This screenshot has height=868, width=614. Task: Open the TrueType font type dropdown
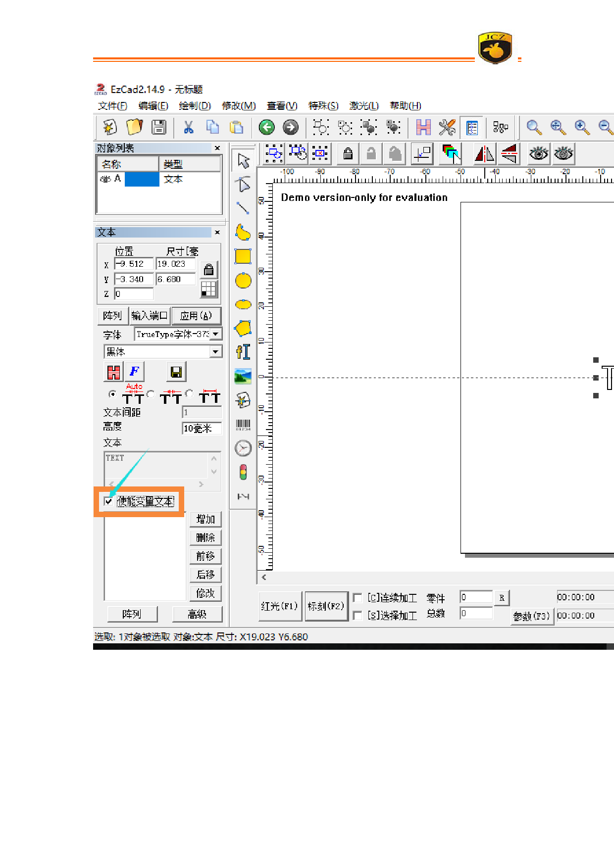pos(216,335)
